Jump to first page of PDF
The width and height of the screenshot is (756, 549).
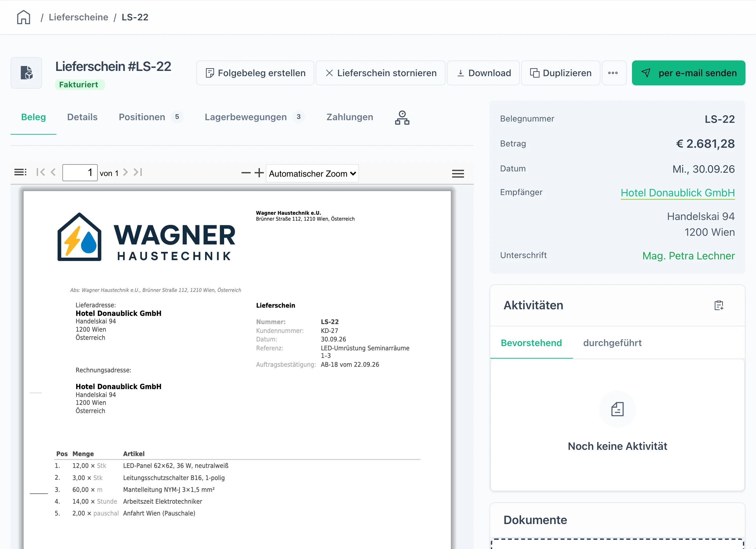pyautogui.click(x=41, y=172)
